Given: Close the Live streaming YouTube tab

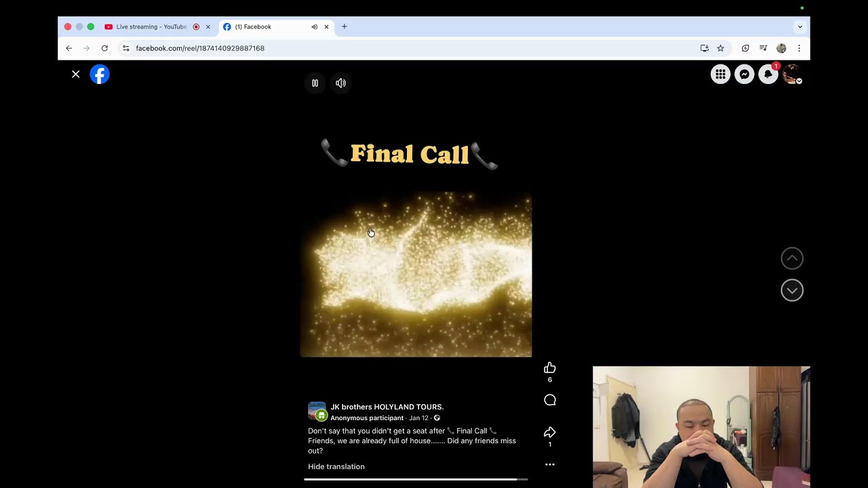Looking at the screenshot, I should pyautogui.click(x=208, y=27).
